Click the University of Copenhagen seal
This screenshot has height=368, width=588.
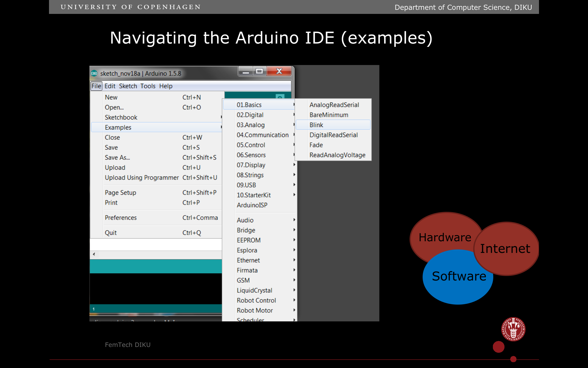513,329
